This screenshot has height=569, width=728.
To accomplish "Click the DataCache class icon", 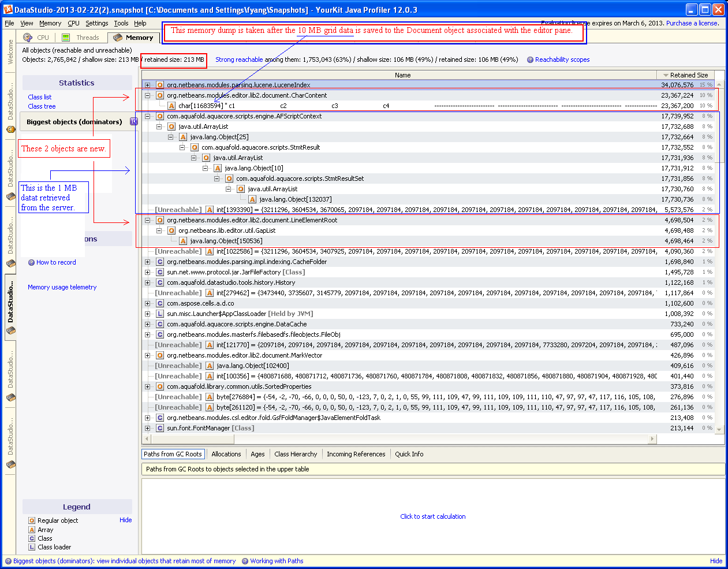I will pyautogui.click(x=160, y=324).
